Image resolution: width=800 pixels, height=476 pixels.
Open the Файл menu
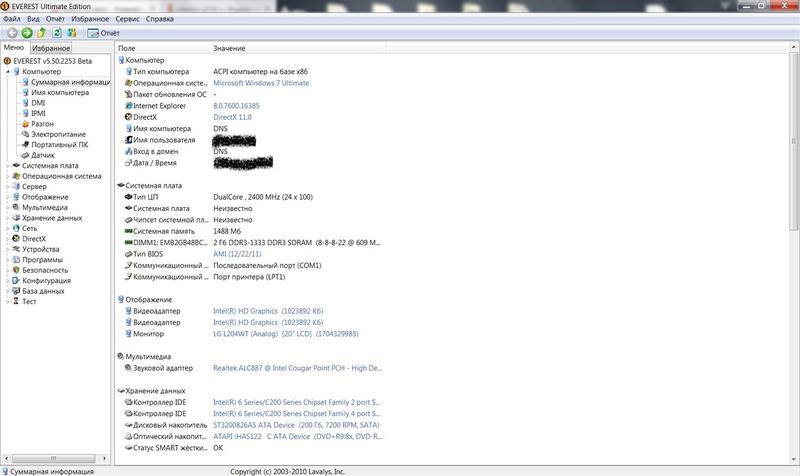11,19
